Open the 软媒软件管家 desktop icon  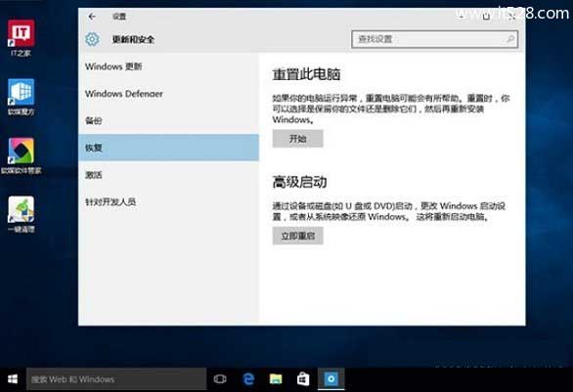(22, 155)
